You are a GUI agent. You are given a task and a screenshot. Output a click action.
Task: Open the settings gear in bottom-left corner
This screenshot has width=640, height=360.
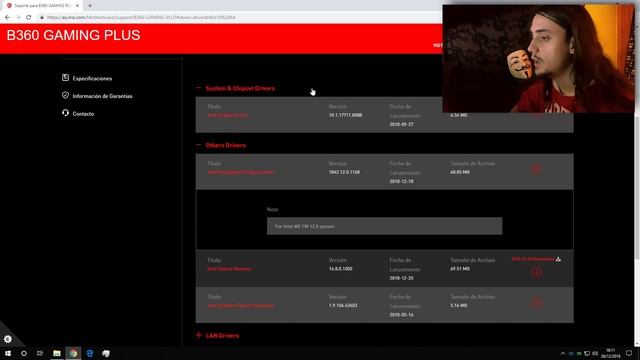(8, 339)
